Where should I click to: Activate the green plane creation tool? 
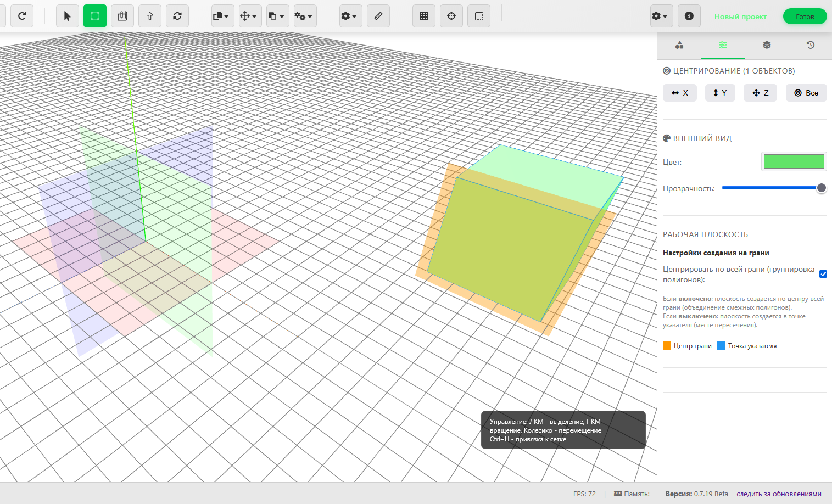tap(94, 16)
